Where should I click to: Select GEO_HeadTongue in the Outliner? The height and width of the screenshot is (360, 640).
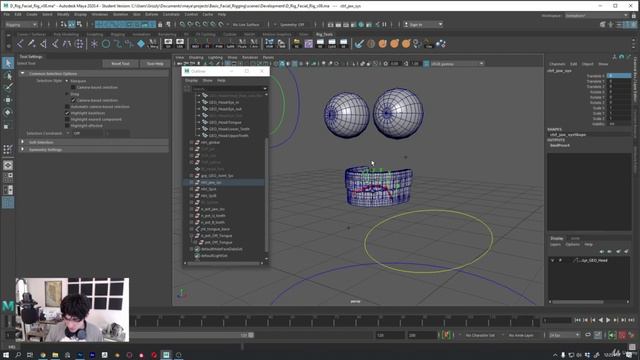tap(225, 122)
